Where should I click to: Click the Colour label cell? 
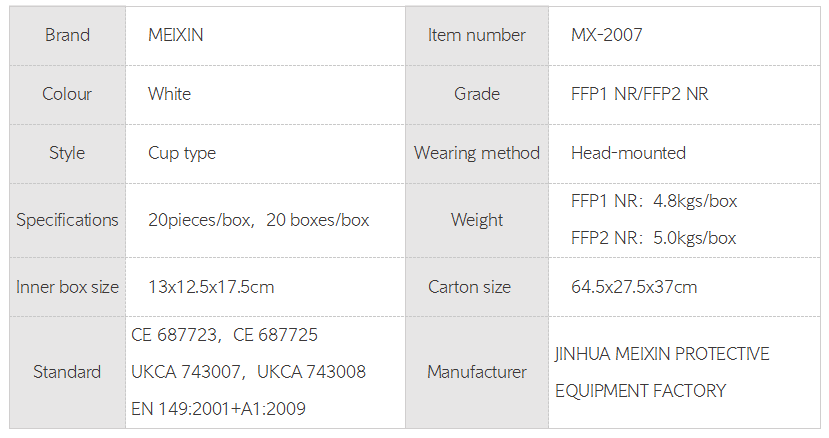[67, 94]
